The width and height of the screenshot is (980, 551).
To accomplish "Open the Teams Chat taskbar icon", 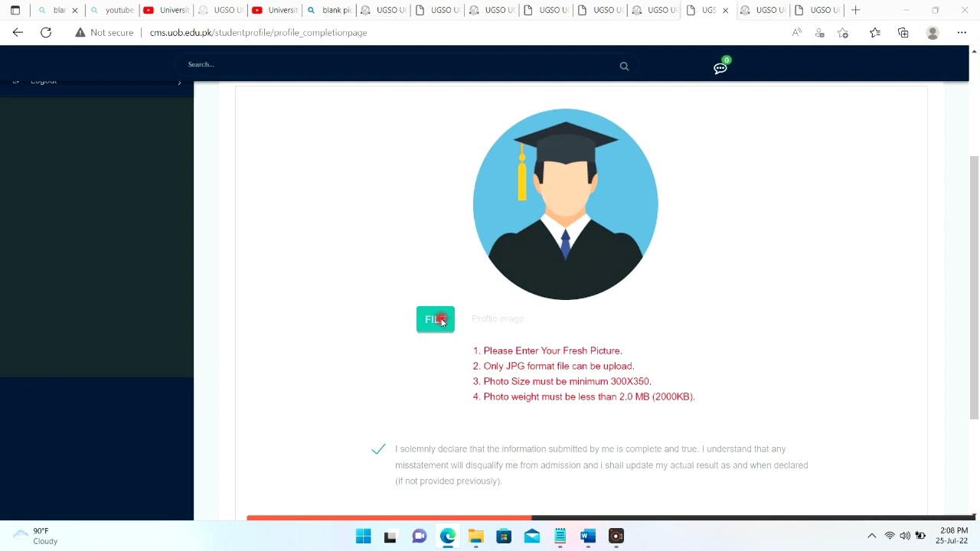I will tap(420, 536).
